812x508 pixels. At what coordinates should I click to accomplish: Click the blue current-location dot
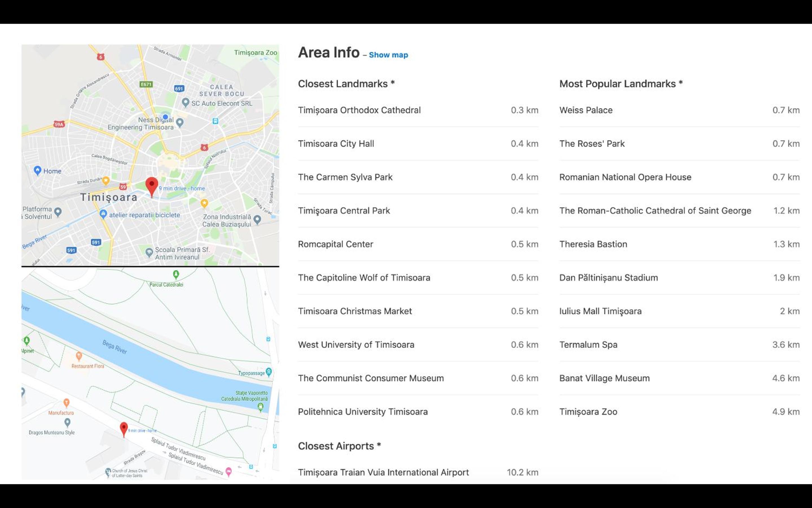(165, 117)
